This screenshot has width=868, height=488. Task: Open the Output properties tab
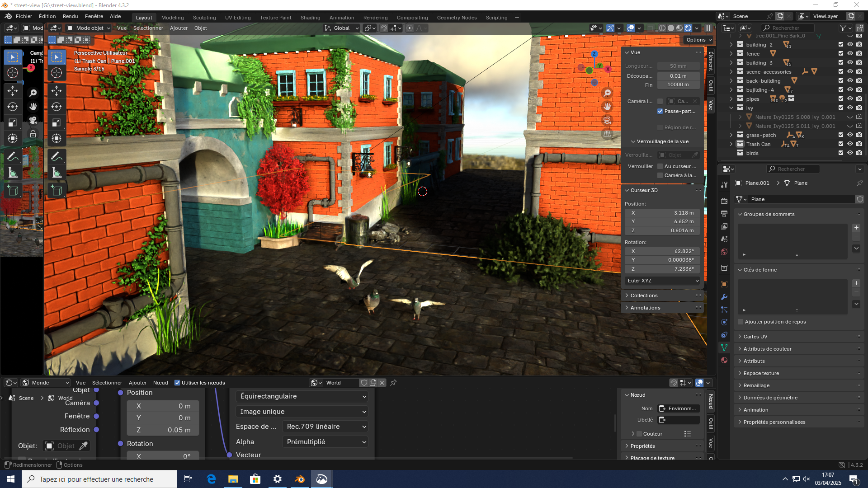coord(724,213)
